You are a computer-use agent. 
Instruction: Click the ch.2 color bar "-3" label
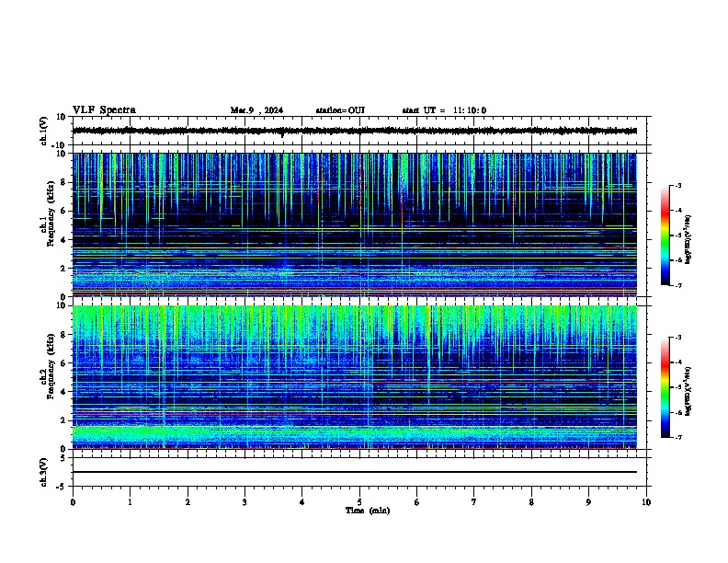click(x=677, y=338)
